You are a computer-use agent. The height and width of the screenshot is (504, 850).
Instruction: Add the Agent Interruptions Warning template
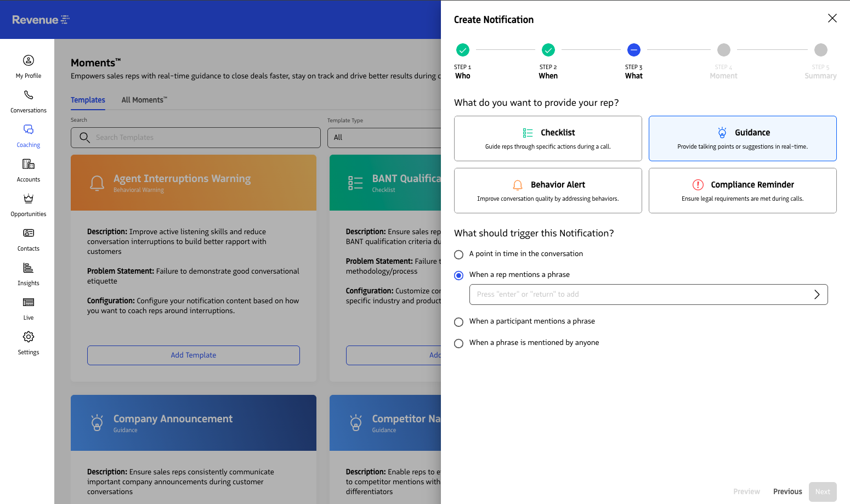pos(194,355)
